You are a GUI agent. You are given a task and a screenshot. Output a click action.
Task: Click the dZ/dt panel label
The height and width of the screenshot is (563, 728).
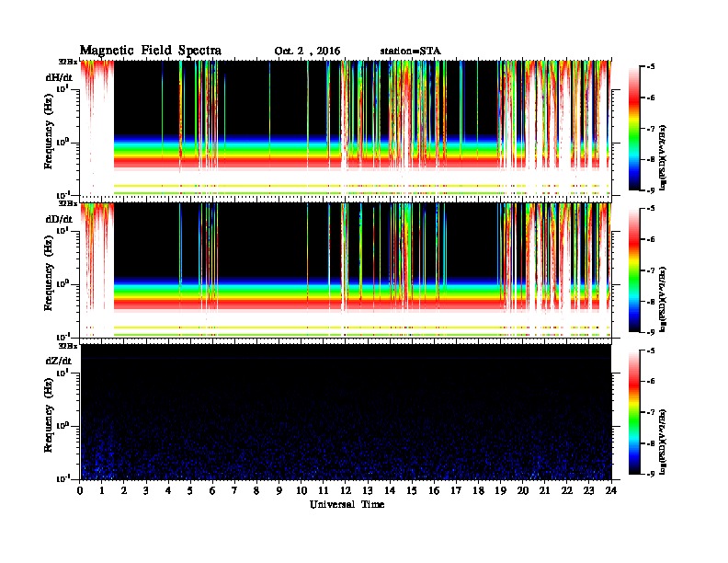pos(59,361)
